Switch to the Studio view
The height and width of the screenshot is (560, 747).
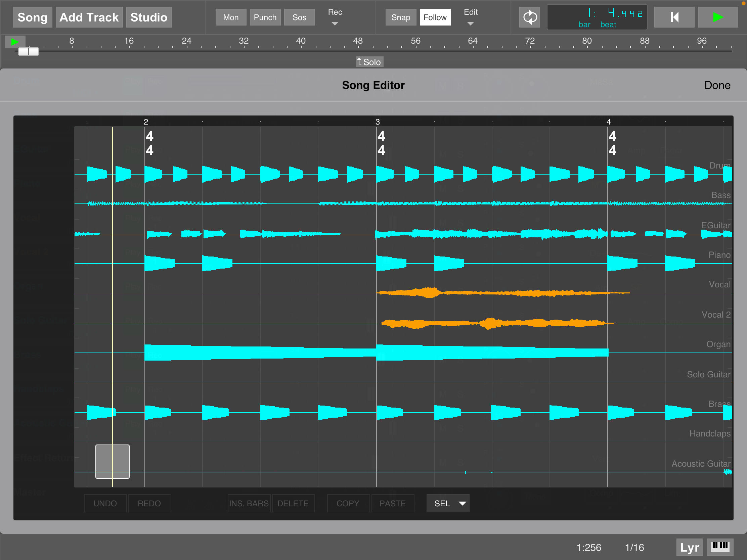(x=149, y=17)
